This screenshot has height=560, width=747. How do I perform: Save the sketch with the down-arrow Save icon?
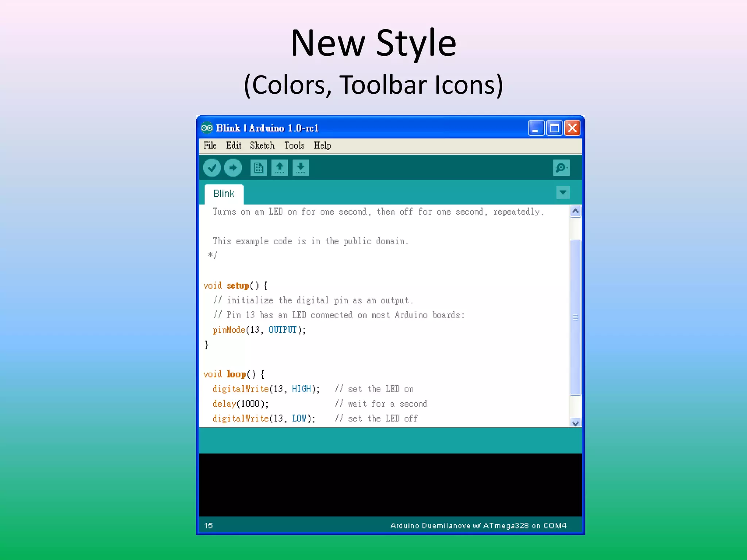[x=301, y=168]
